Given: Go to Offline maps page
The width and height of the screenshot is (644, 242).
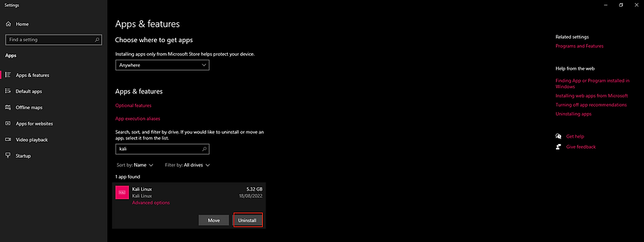Looking at the screenshot, I should (x=53, y=107).
